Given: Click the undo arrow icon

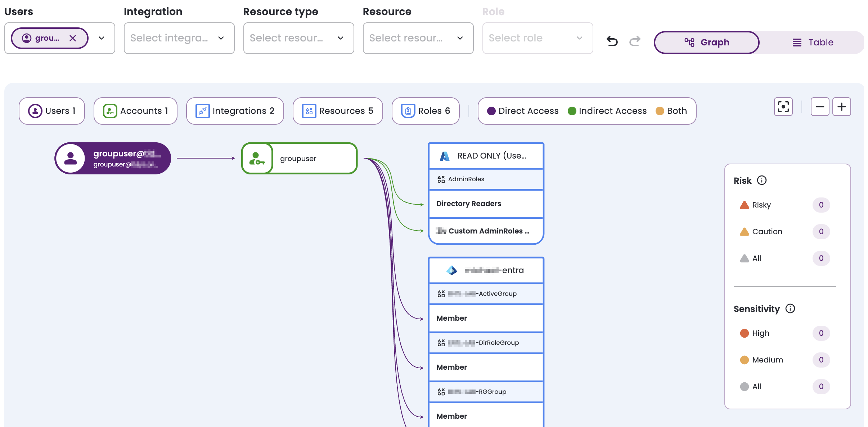Looking at the screenshot, I should (x=612, y=41).
